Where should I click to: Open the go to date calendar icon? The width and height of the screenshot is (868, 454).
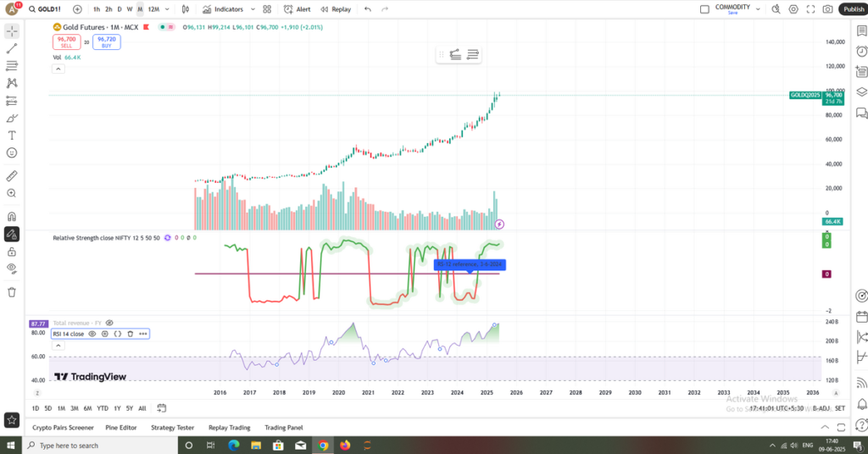click(x=162, y=408)
